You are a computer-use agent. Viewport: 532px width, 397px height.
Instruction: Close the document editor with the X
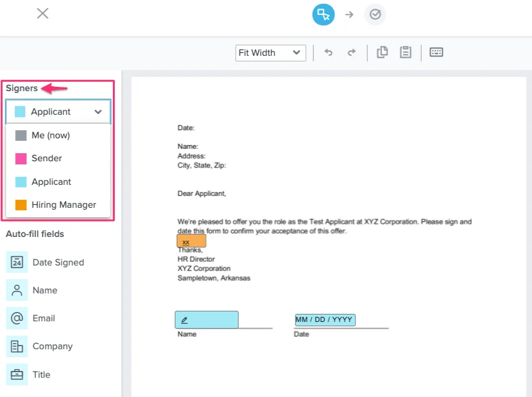tap(43, 14)
